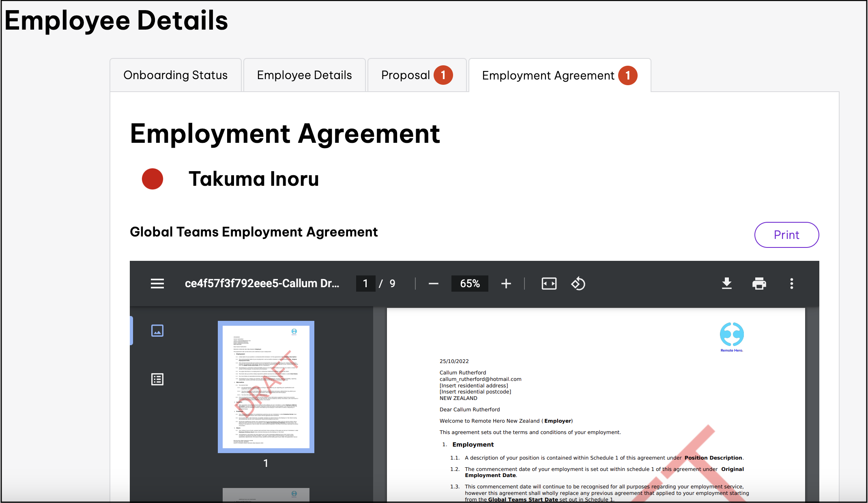Click the red status dot by Takuma Inoru
The image size is (868, 503).
pyautogui.click(x=153, y=179)
